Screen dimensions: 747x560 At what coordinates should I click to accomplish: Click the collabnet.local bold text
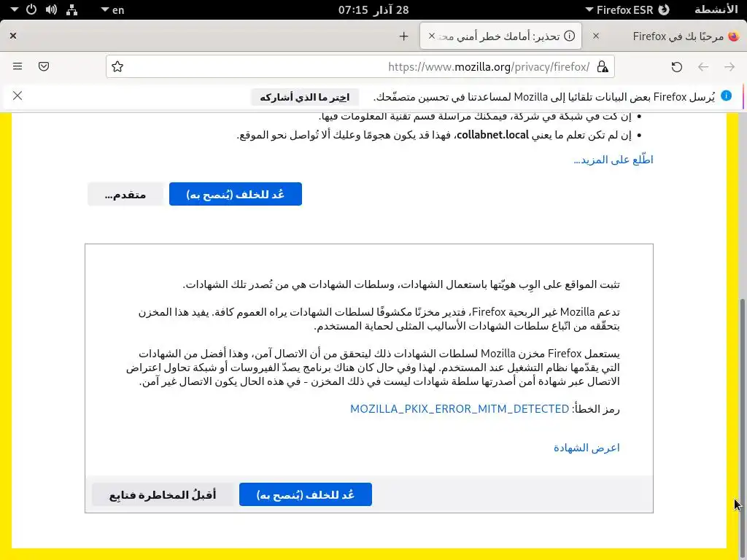pyautogui.click(x=492, y=135)
